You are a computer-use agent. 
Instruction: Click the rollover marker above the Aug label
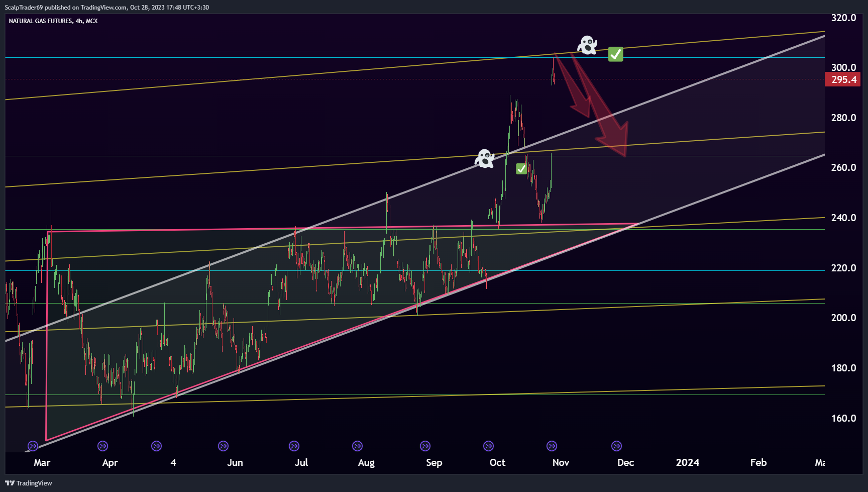357,446
